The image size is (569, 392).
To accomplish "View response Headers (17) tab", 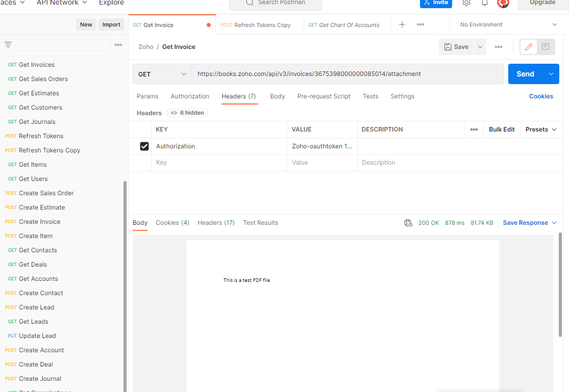I will (x=216, y=223).
